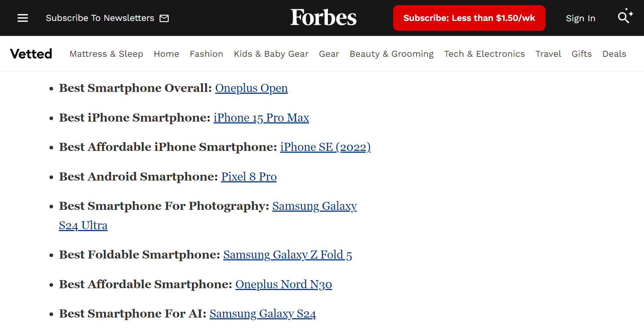The height and width of the screenshot is (334, 644).
Task: Open the Vetted section heading
Action: click(31, 54)
